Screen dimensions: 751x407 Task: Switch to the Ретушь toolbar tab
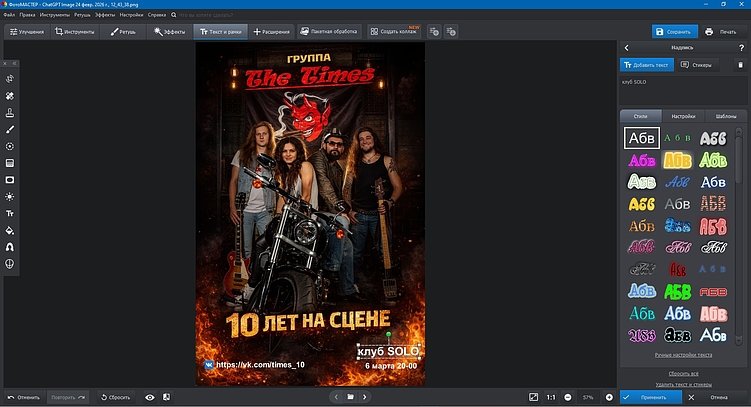point(124,32)
